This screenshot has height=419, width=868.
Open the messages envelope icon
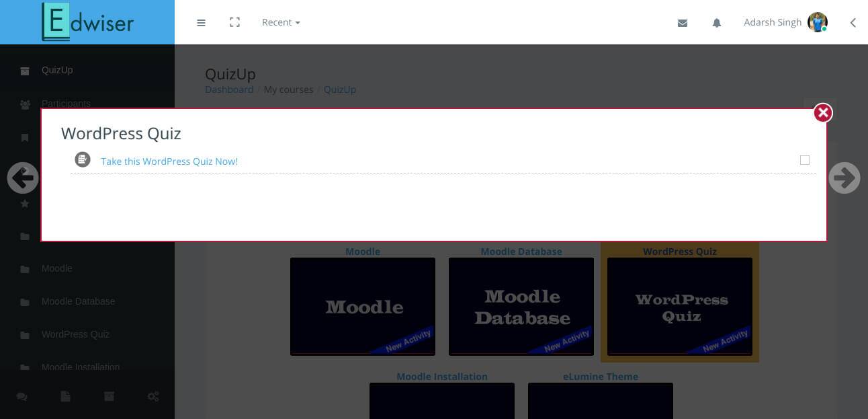point(683,23)
